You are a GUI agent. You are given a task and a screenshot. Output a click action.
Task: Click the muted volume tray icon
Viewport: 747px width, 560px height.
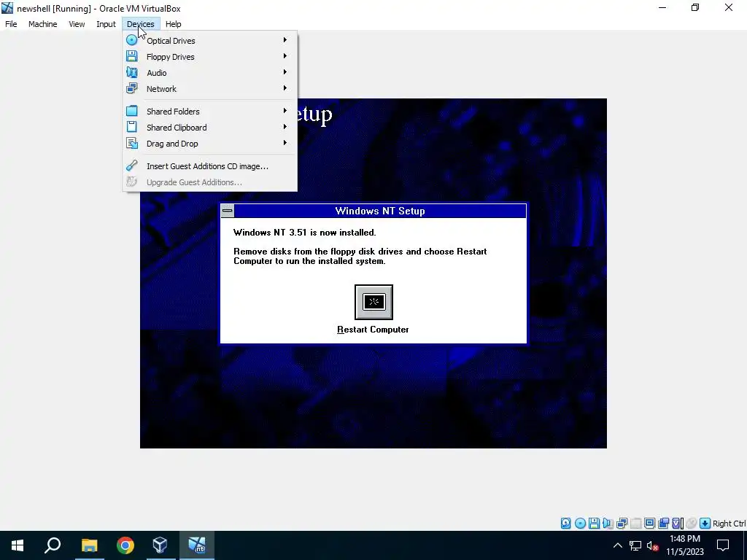pos(653,545)
